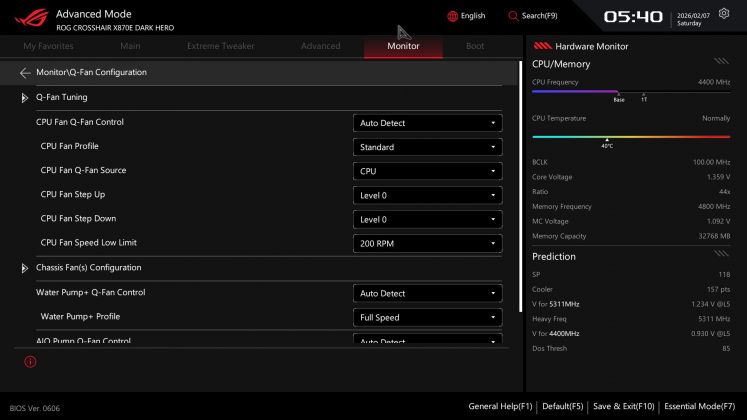
Task: Click the Search magnifier icon
Action: point(514,16)
